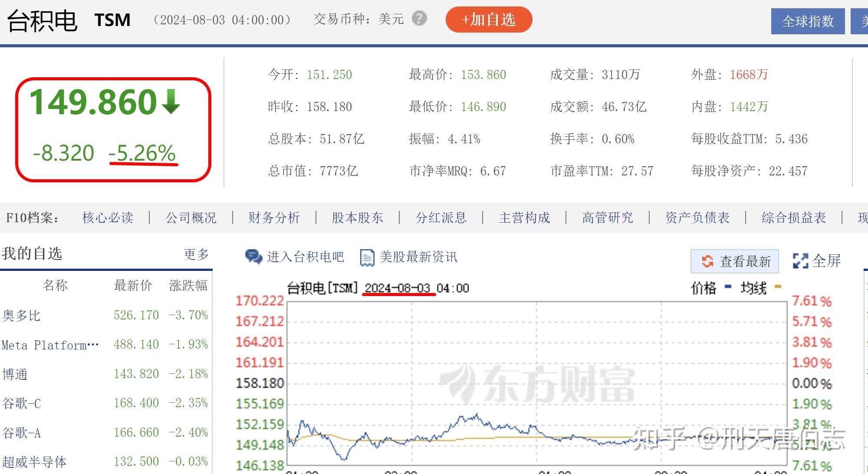Click the -1.93% change for Meta
868x474 pixels.
[x=188, y=345]
